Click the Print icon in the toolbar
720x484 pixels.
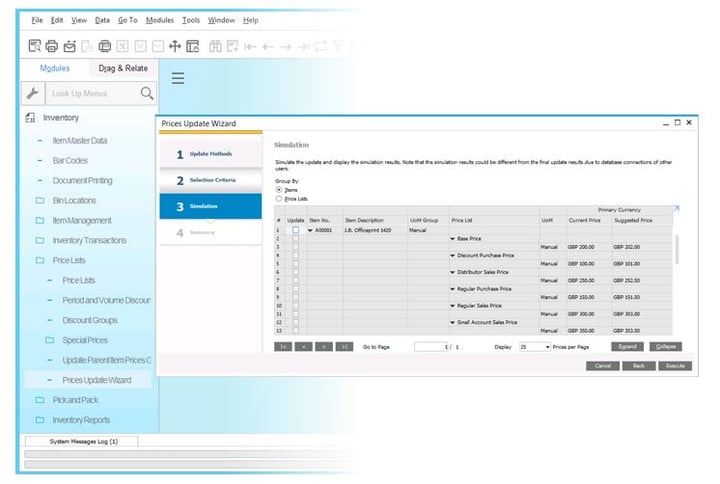52,46
